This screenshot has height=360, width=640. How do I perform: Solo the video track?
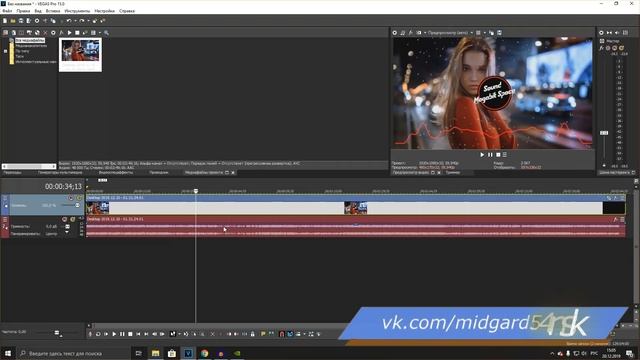pos(79,198)
